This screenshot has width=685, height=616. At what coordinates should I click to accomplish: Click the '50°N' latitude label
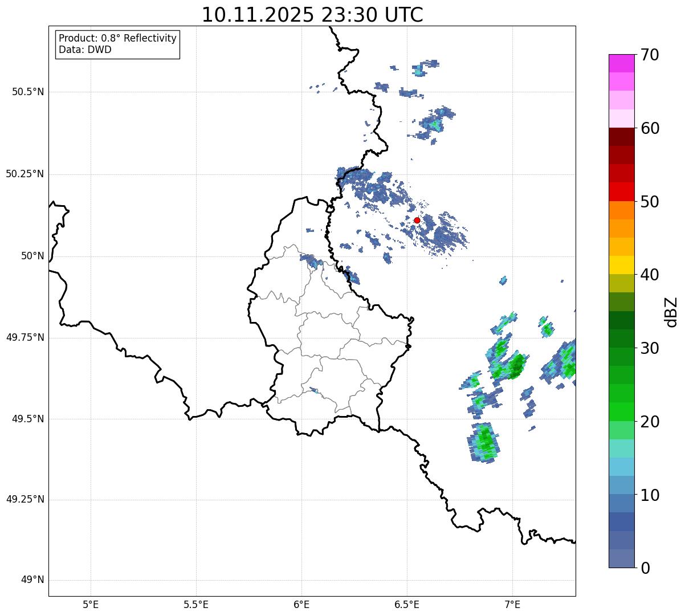click(x=32, y=256)
